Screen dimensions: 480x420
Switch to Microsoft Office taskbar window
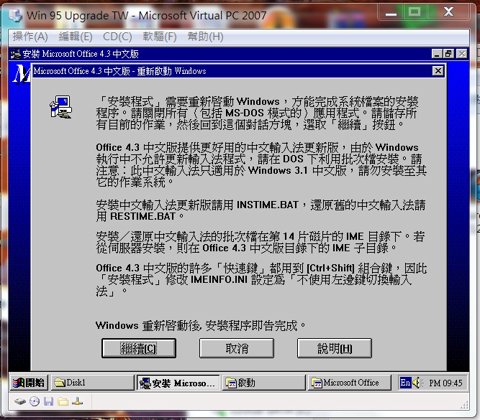349,383
